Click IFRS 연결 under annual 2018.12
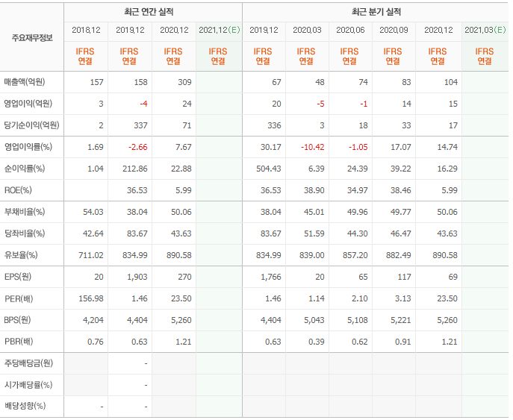Viewport: 513px width, 420px height. (x=85, y=56)
